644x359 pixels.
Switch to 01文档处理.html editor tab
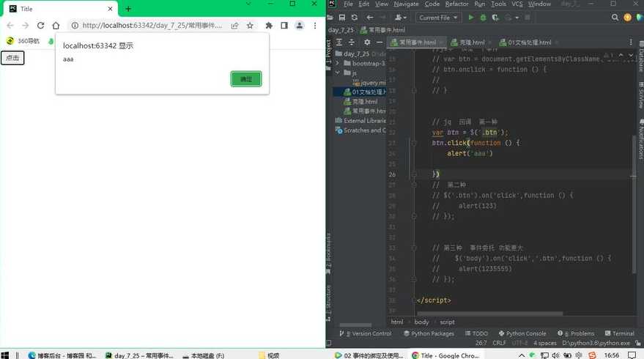(525, 42)
